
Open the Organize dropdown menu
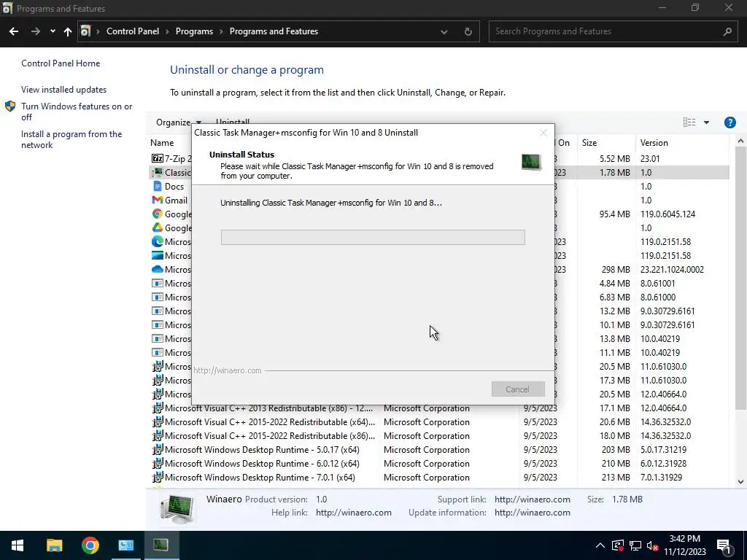click(179, 122)
